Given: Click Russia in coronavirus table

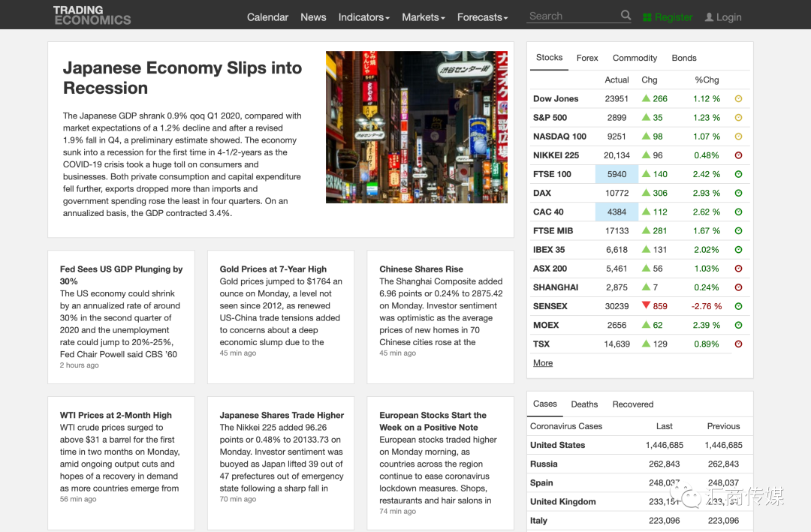Looking at the screenshot, I should pos(544,464).
